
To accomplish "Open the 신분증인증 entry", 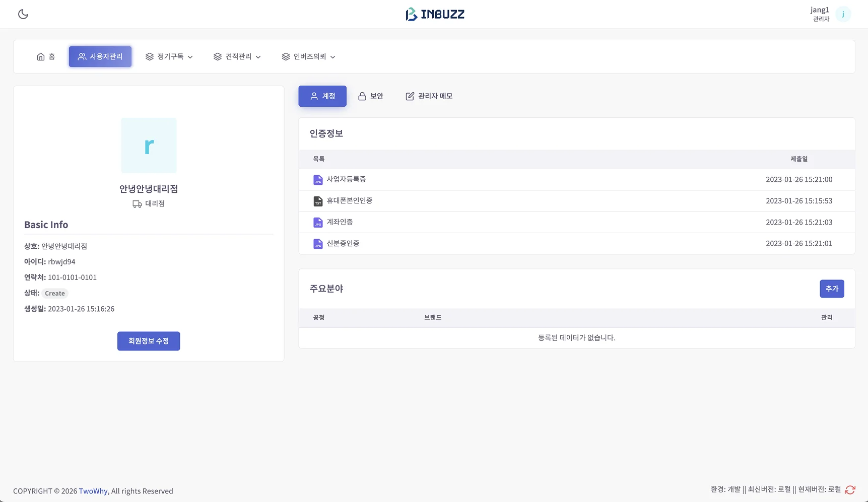I will [343, 243].
